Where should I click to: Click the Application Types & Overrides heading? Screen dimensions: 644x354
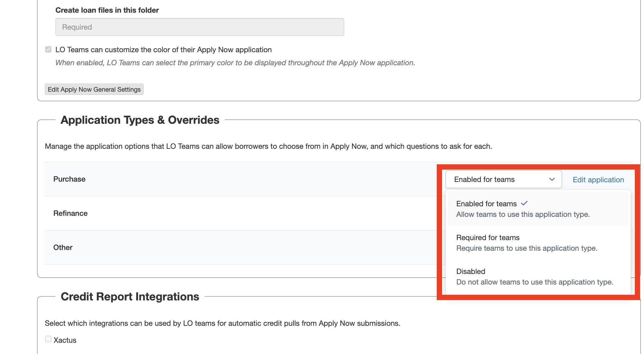(x=140, y=120)
